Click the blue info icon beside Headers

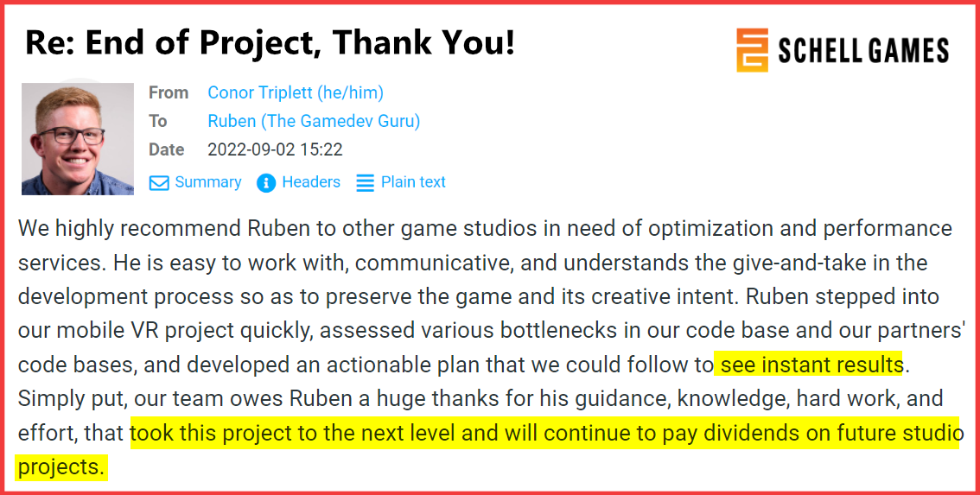(x=267, y=183)
